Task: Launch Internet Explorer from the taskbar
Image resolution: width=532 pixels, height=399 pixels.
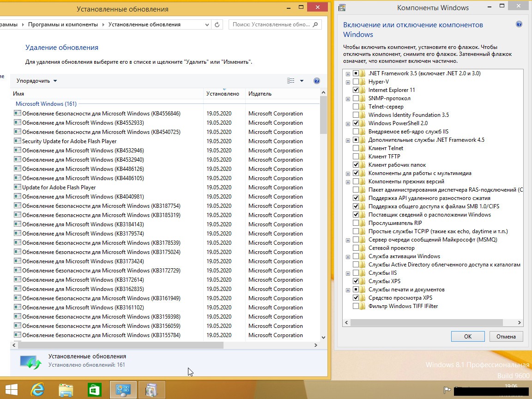Action: (37, 389)
